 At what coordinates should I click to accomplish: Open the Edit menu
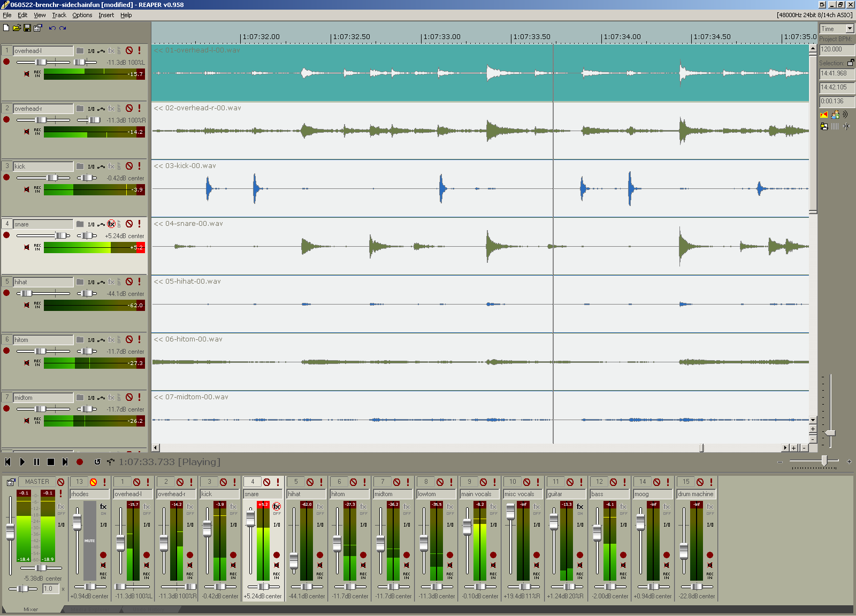[22, 15]
